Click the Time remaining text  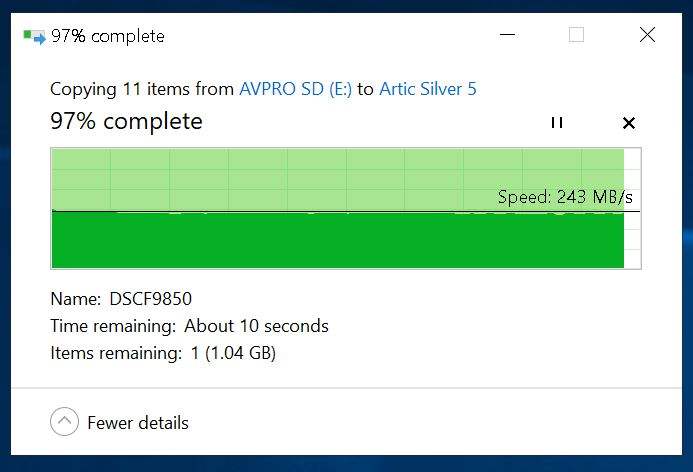click(x=190, y=326)
